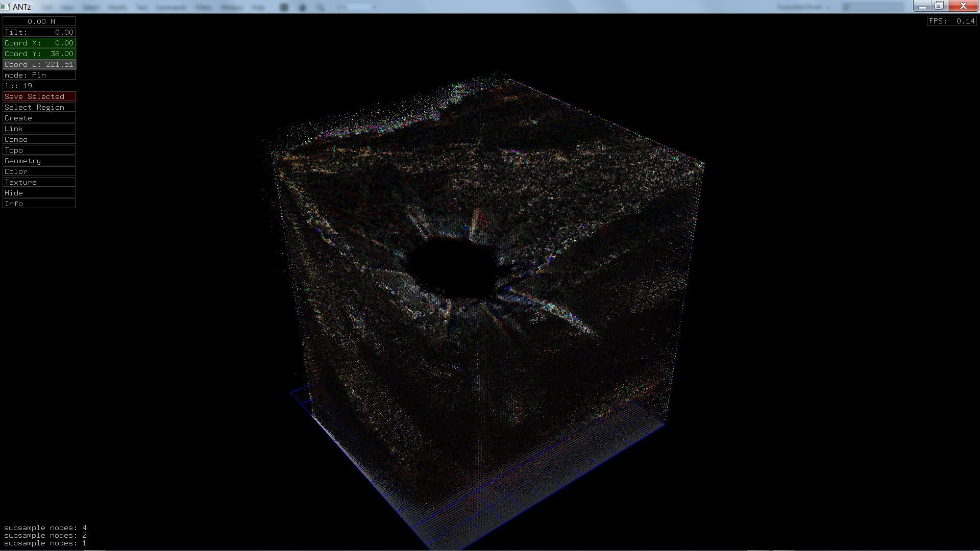Image resolution: width=980 pixels, height=551 pixels.
Task: Toggle Hide for the selected node
Action: pyautogui.click(x=39, y=193)
